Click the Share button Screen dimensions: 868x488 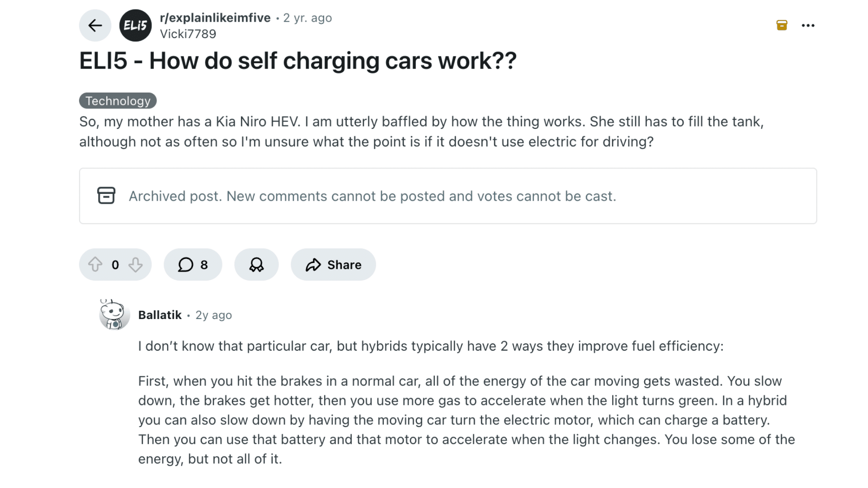point(333,264)
